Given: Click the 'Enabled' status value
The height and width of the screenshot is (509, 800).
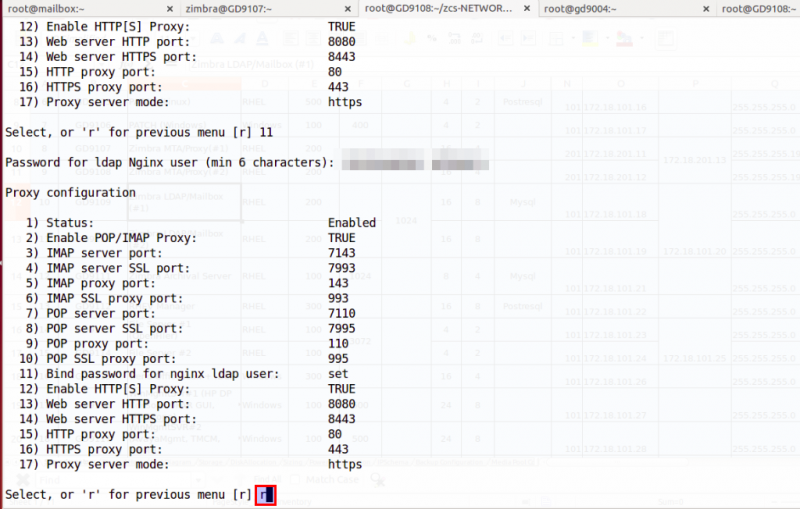Looking at the screenshot, I should 352,223.
